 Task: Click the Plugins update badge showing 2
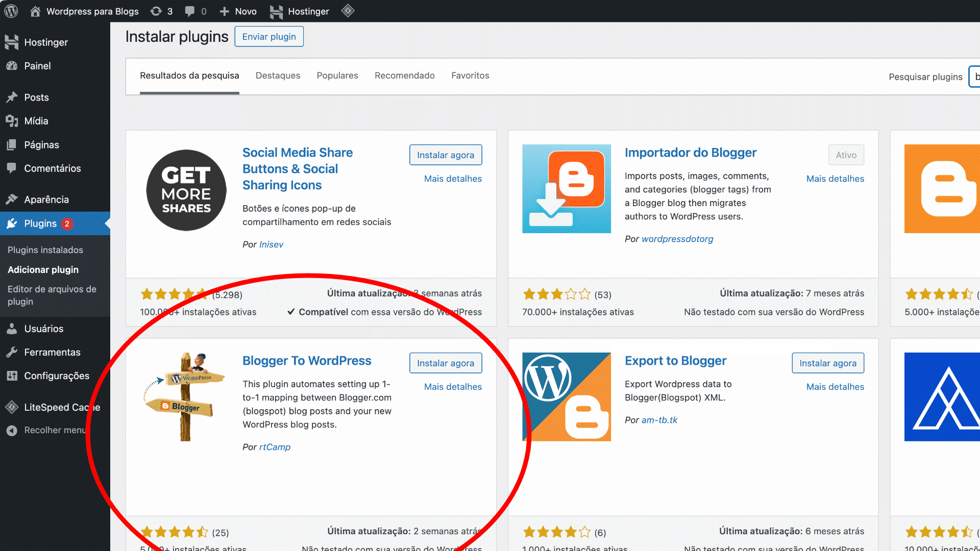(x=67, y=223)
